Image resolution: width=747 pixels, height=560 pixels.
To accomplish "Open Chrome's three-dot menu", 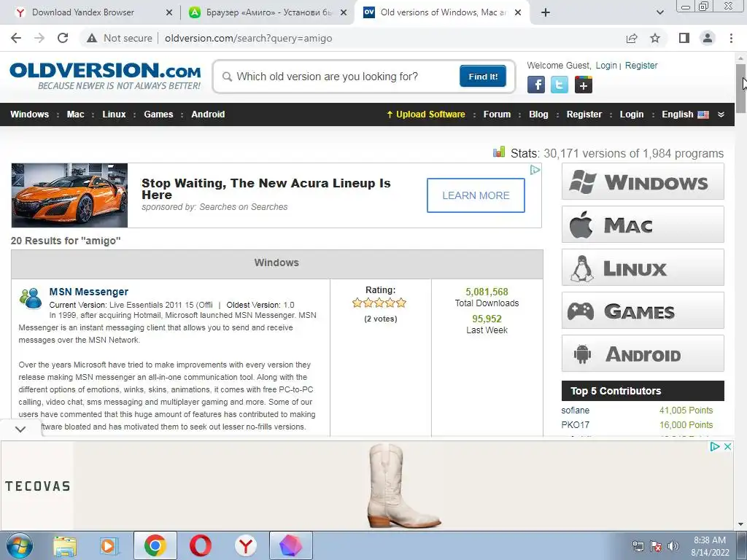I will point(731,38).
